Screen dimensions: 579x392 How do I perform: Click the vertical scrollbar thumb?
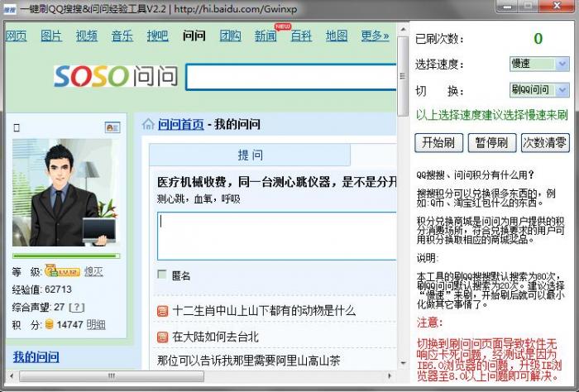[x=403, y=76]
